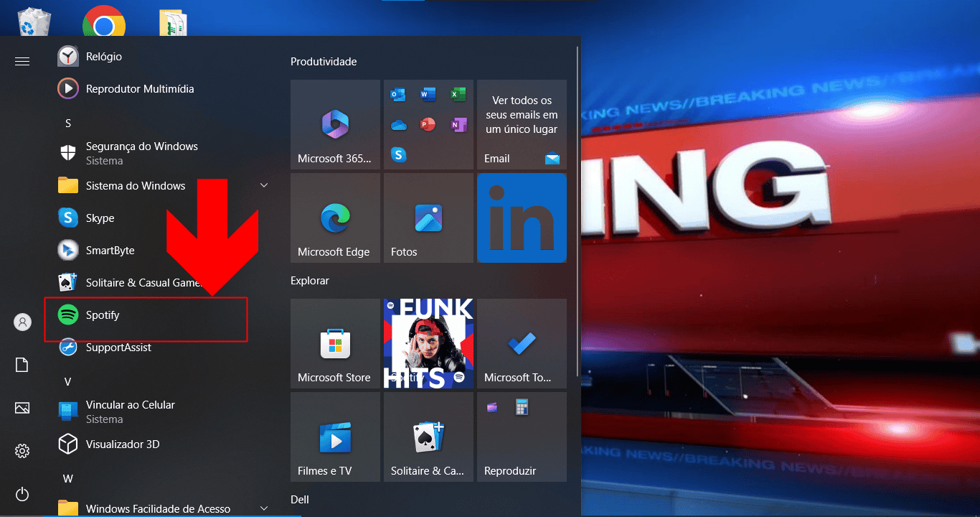Open the LinkedIn tile
This screenshot has width=980, height=517.
click(x=522, y=218)
